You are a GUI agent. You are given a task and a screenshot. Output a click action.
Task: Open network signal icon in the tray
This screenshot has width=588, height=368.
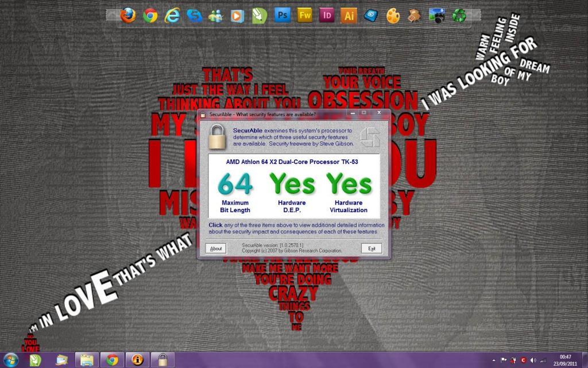pyautogui.click(x=543, y=361)
